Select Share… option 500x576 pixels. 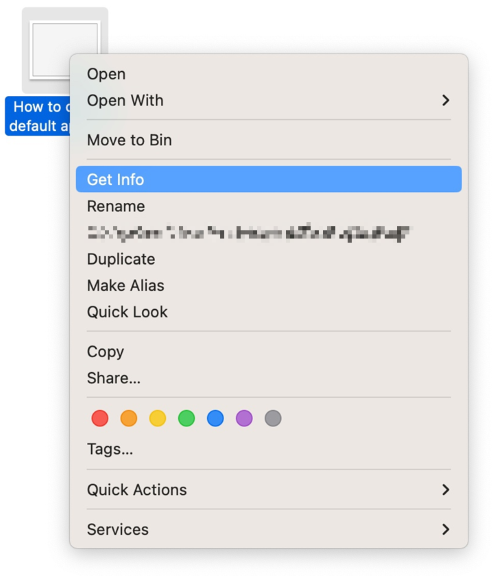coord(269,378)
